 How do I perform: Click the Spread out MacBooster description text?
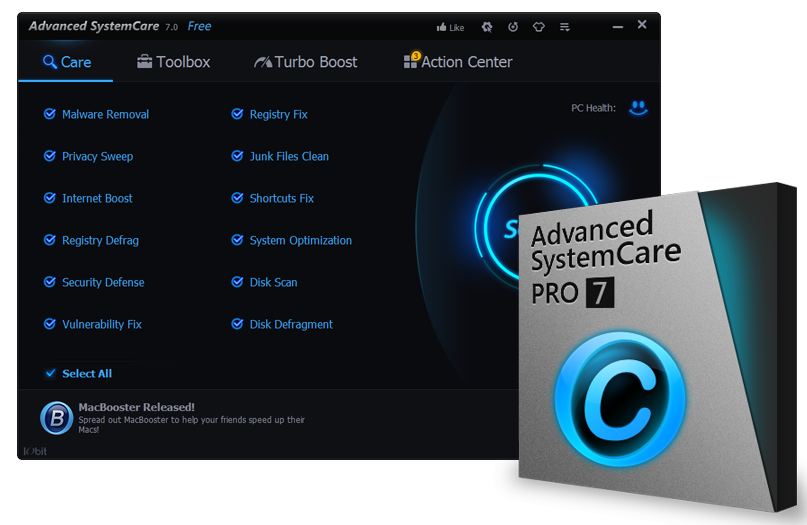pos(191,425)
